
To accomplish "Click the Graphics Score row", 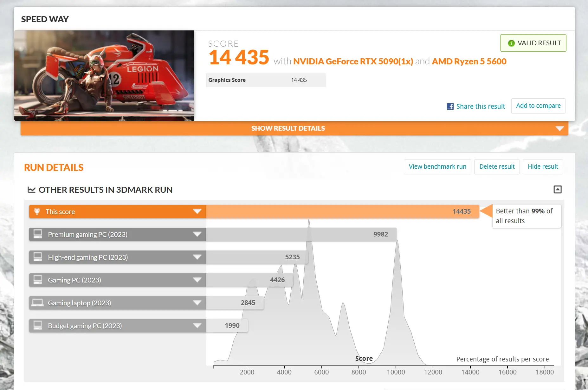I will click(x=266, y=80).
